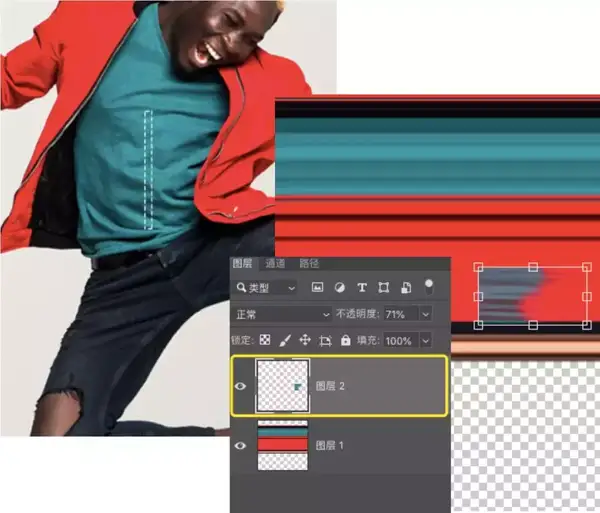Lock transparent pixels checkerboard icon
Screen dimensions: 600x513
point(265,340)
